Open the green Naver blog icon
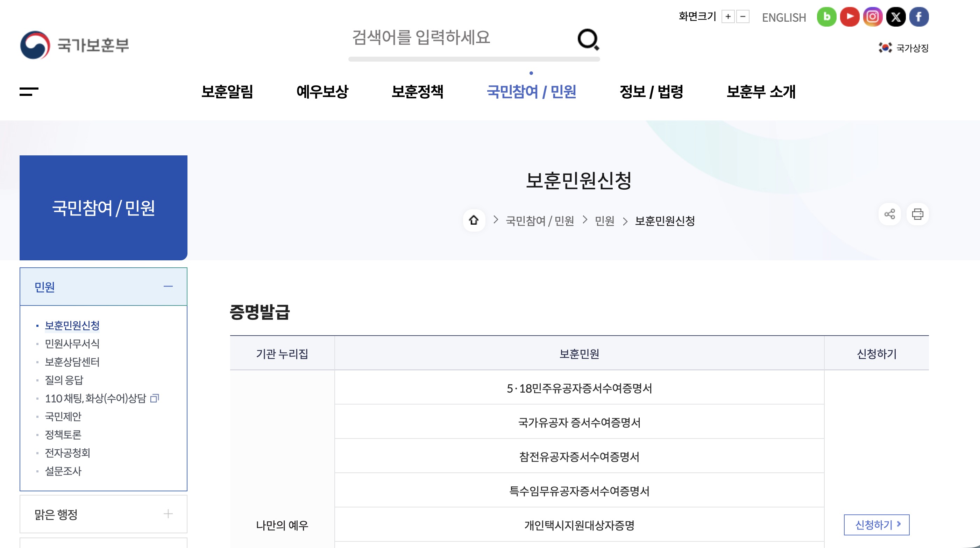This screenshot has width=980, height=548. [x=826, y=17]
